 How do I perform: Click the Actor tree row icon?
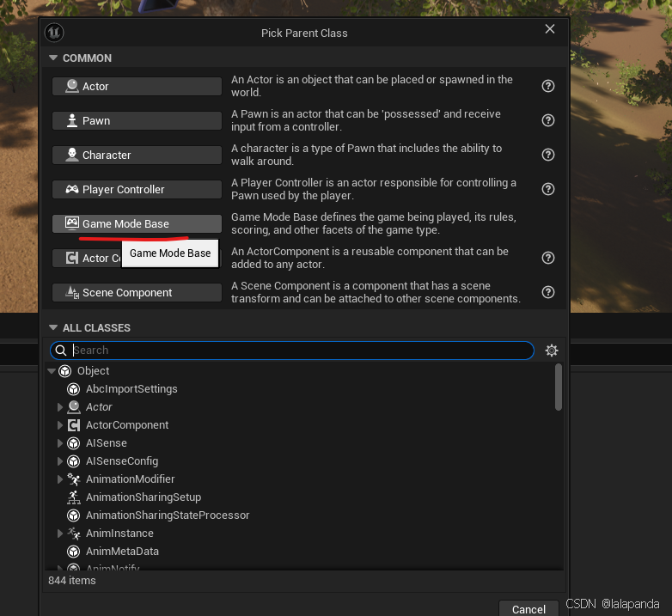click(74, 407)
